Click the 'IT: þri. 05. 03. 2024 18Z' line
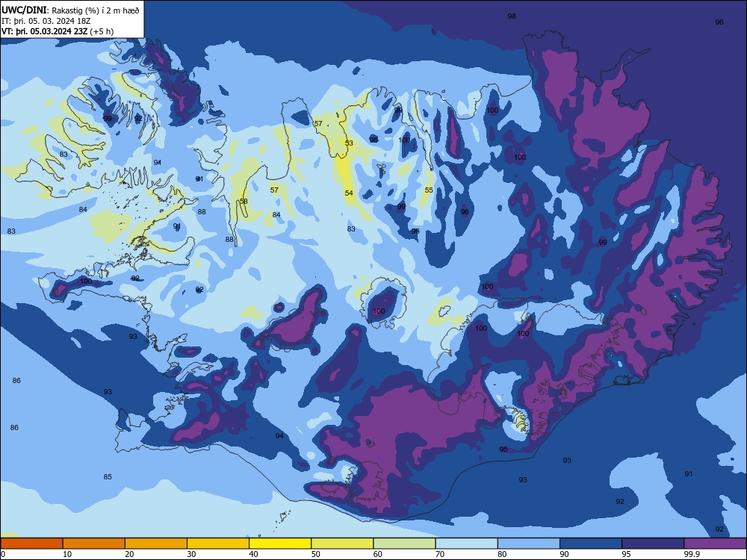Image resolution: width=747 pixels, height=560 pixels. (46, 21)
